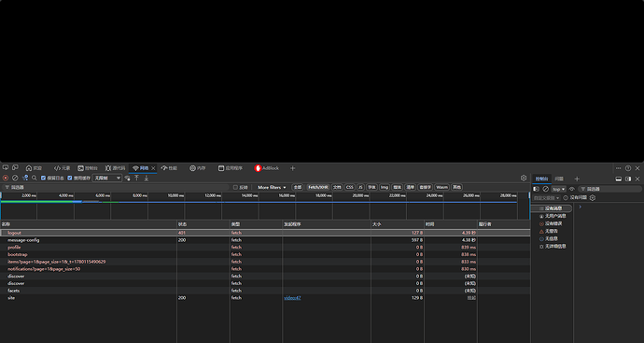The width and height of the screenshot is (644, 343).
Task: Select the items?page=1 request row
Action: (x=265, y=262)
